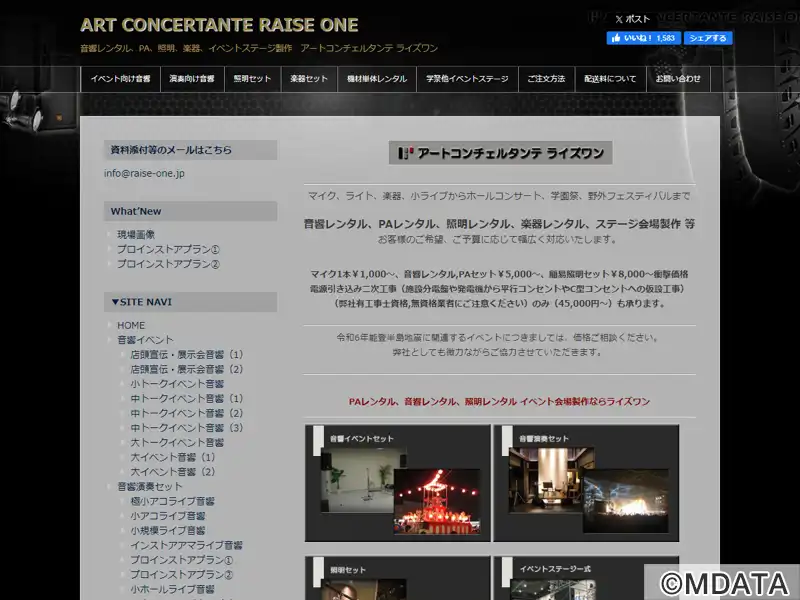Open 学祭他イベントステージ nav menu item
This screenshot has width=800, height=600.
pos(467,79)
